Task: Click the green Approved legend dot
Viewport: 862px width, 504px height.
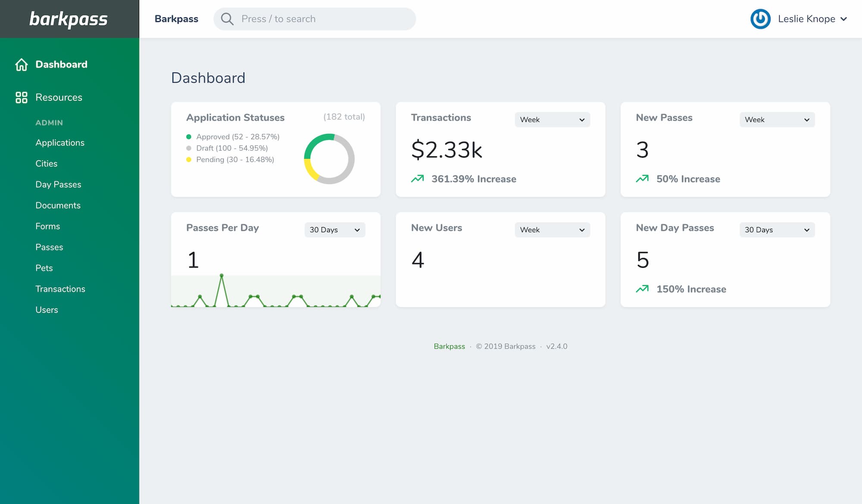Action: point(188,137)
